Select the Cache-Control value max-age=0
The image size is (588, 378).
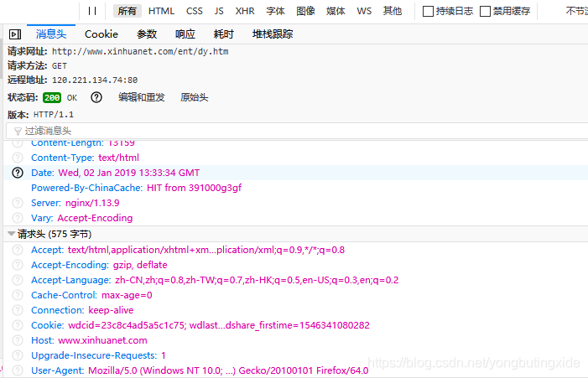[x=127, y=295]
